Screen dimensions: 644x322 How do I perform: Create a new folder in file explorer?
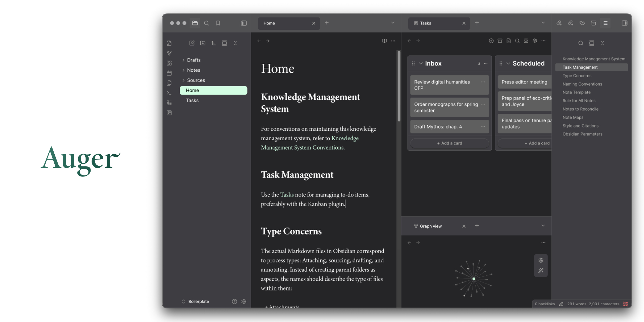click(x=203, y=43)
